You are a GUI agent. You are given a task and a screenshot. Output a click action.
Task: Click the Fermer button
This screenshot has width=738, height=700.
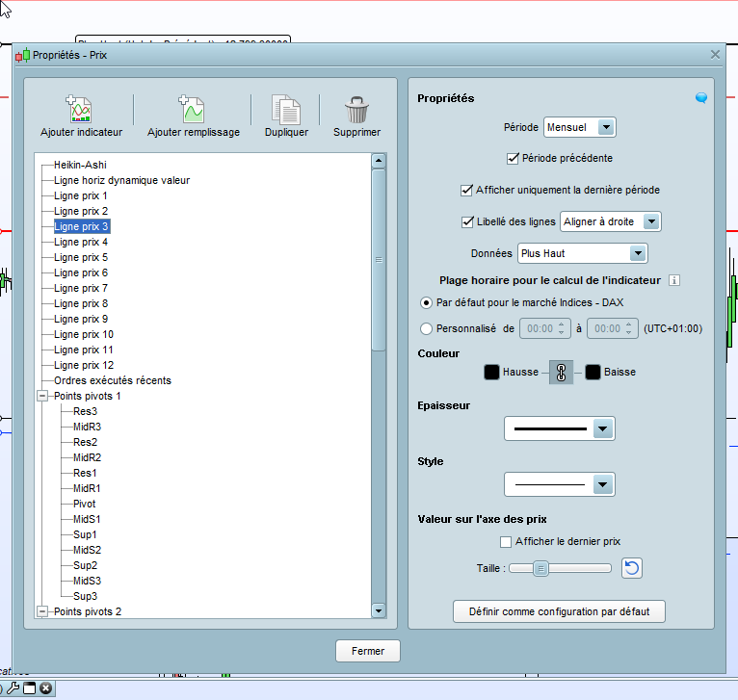(x=368, y=651)
